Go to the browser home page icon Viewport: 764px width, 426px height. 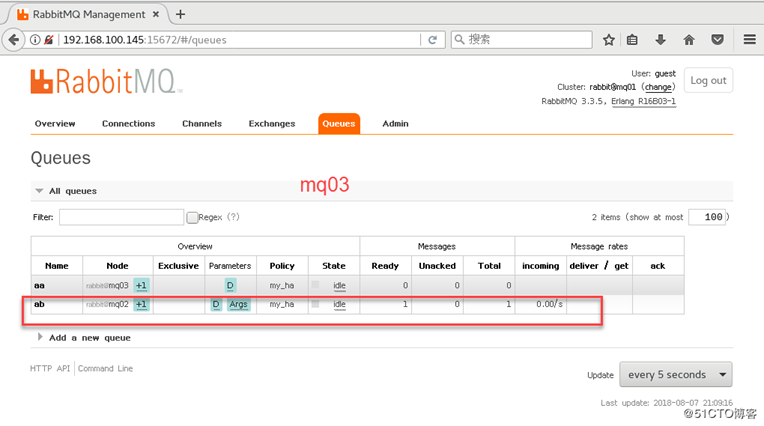pyautogui.click(x=688, y=40)
